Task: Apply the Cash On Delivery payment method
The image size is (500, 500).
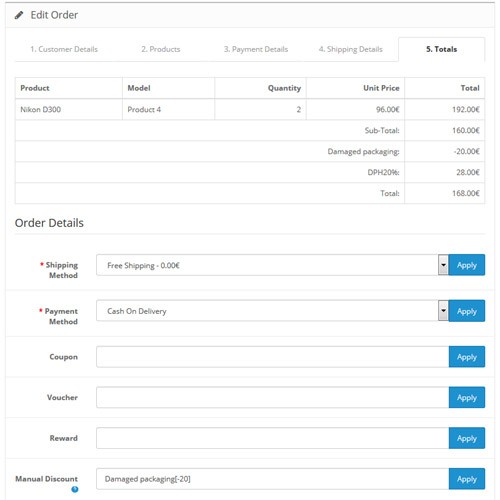Action: click(x=467, y=311)
